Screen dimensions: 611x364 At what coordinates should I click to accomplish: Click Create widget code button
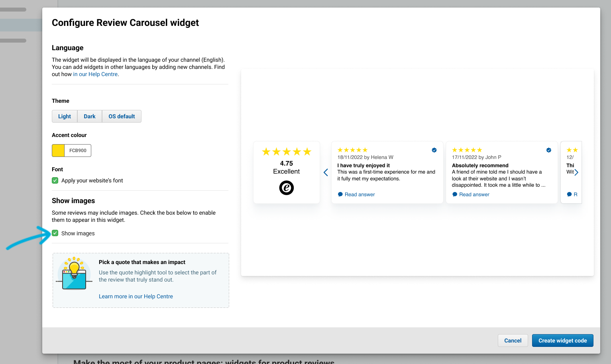(562, 341)
